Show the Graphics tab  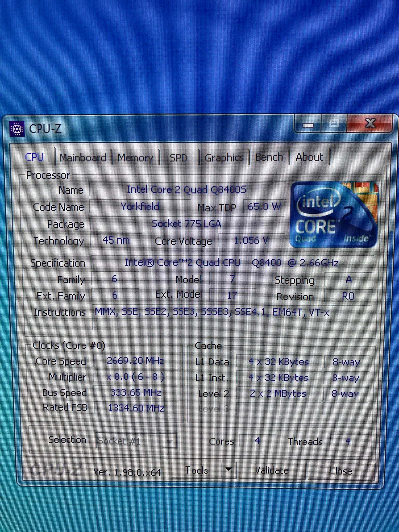(224, 158)
